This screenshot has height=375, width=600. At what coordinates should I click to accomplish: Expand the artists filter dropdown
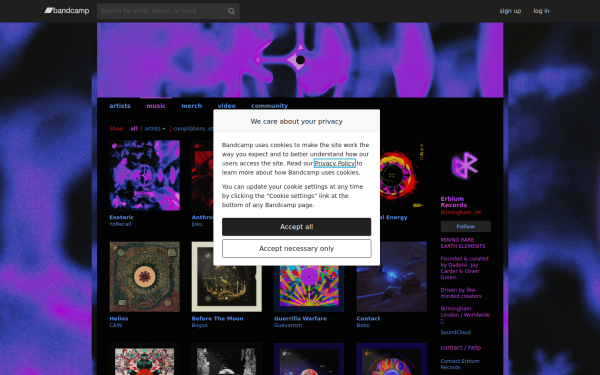(155, 129)
